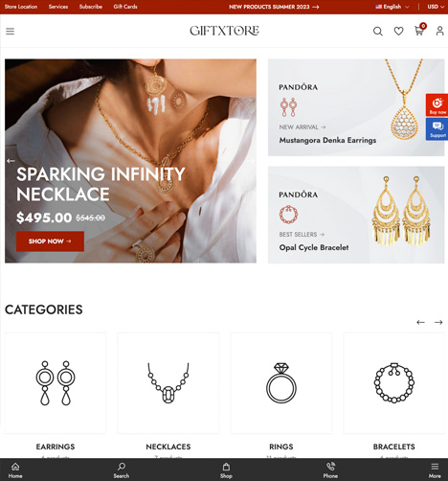The width and height of the screenshot is (448, 481).
Task: Tap Phone icon in bottom bar
Action: [x=330, y=470]
